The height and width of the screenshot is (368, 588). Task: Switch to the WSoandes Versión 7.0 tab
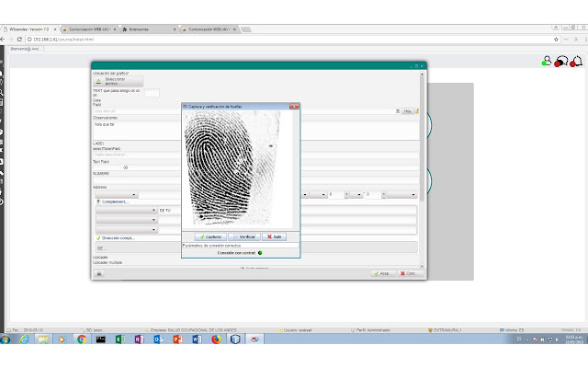[28, 29]
